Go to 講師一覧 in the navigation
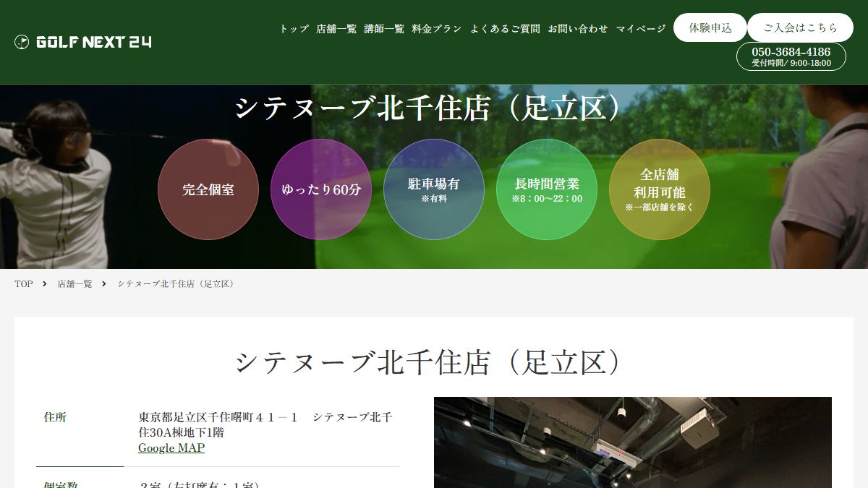This screenshot has width=868, height=488. [x=384, y=29]
